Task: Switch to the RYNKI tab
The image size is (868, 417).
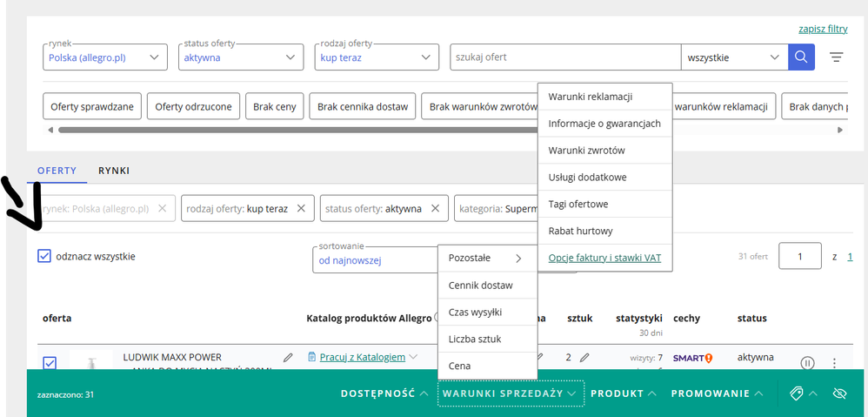Action: [x=114, y=171]
